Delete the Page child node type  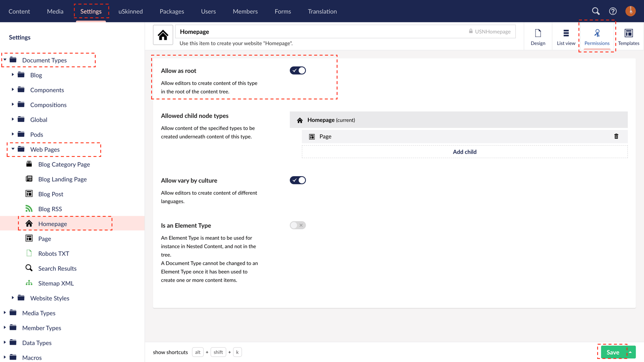click(616, 136)
